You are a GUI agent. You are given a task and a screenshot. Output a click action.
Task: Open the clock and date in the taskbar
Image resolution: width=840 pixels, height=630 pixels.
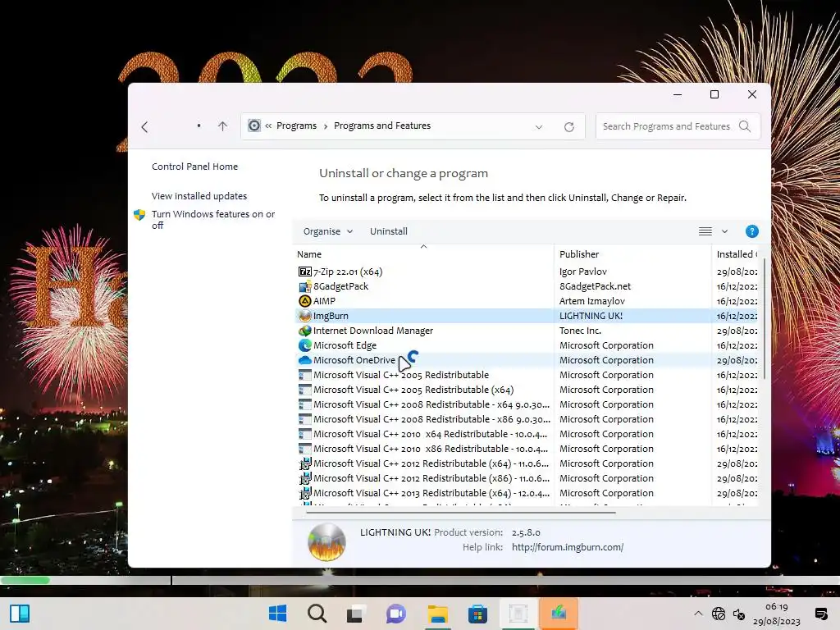[x=776, y=614]
